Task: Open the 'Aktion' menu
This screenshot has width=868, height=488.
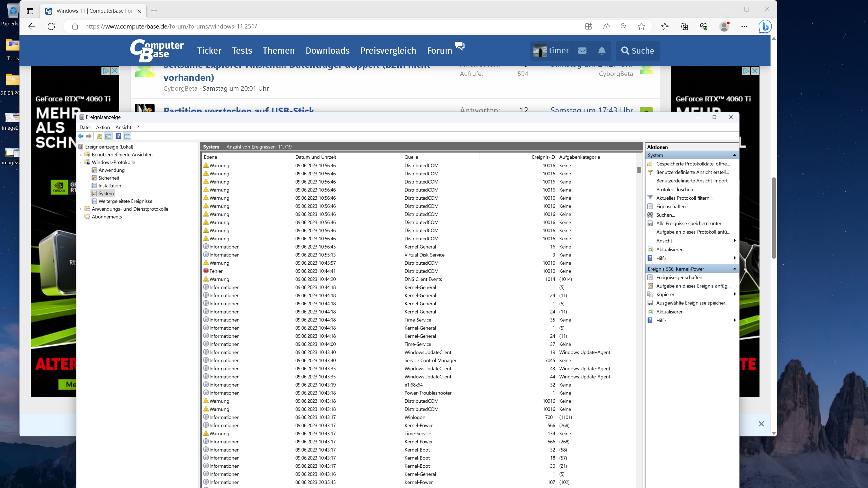Action: (x=103, y=127)
